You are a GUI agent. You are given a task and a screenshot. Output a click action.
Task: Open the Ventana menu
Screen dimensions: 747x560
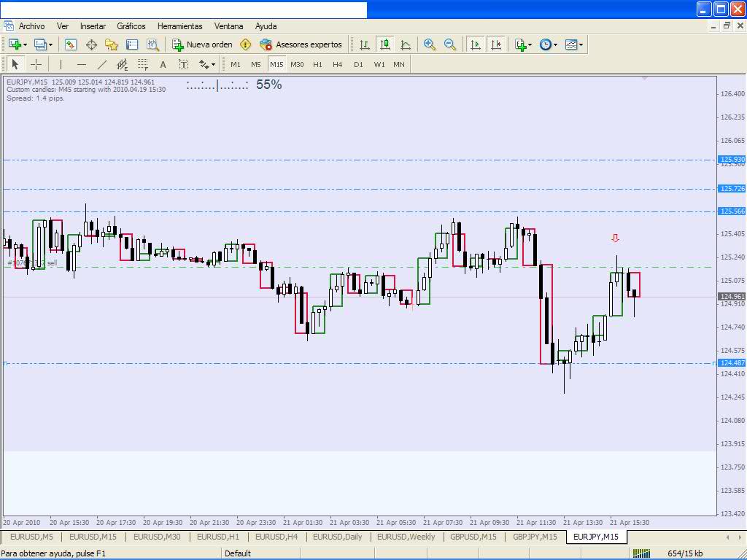pos(228,26)
